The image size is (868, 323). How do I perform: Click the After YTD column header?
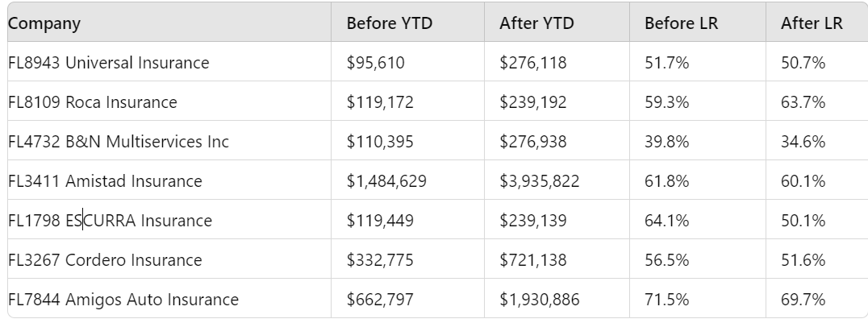click(536, 23)
